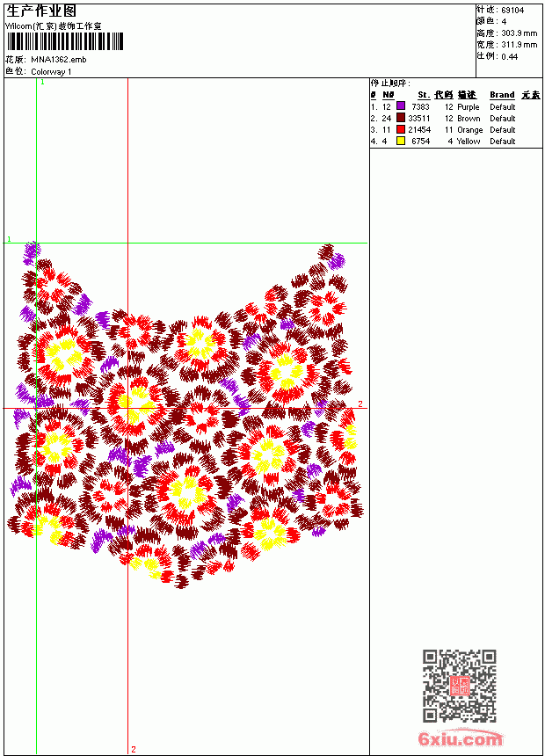Click the red seal in QR code center
The image size is (545, 756).
(x=459, y=686)
